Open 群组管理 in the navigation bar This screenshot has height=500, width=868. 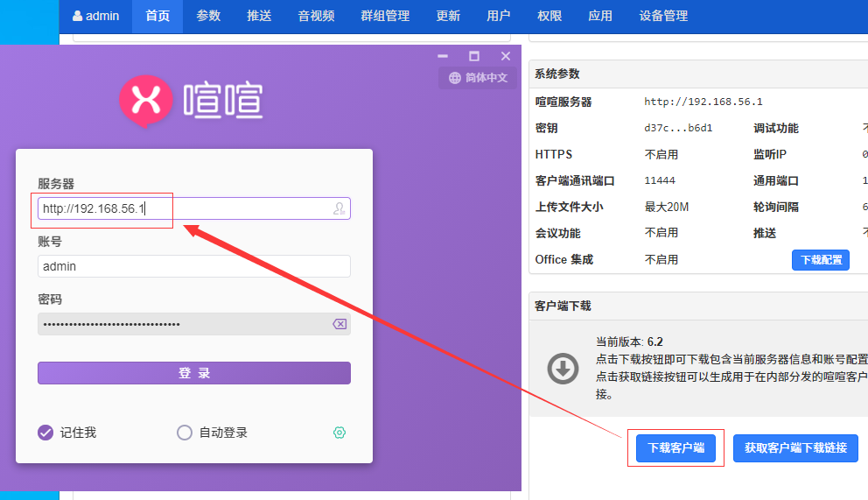[385, 16]
